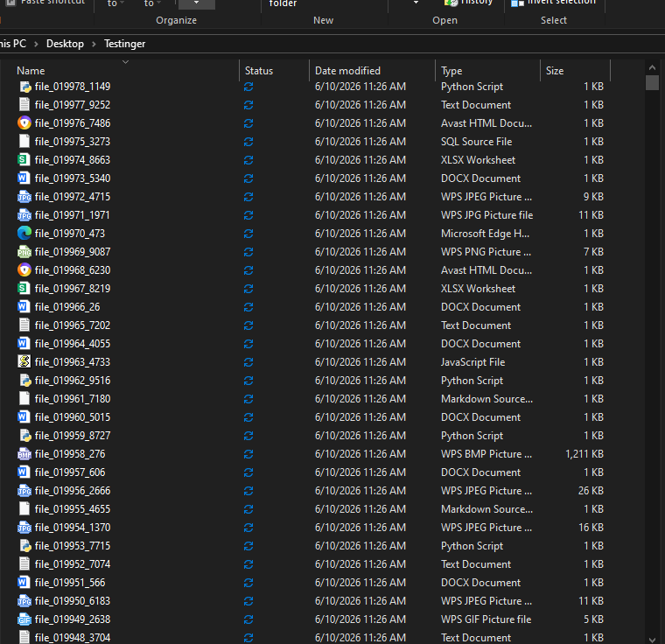Viewport: 665px width, 644px height.
Task: Click blank file icon of file_019975_3273
Action: 24,142
